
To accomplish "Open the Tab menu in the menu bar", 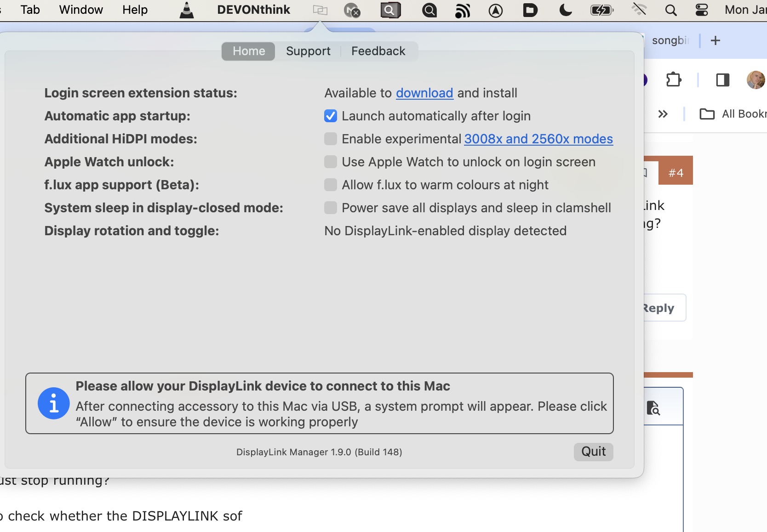I will [30, 10].
